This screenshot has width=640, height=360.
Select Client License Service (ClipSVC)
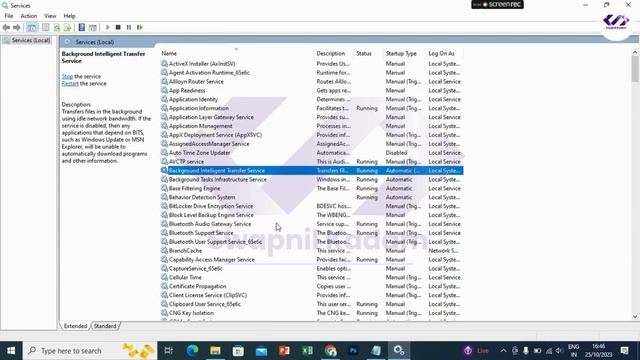click(311, 295)
